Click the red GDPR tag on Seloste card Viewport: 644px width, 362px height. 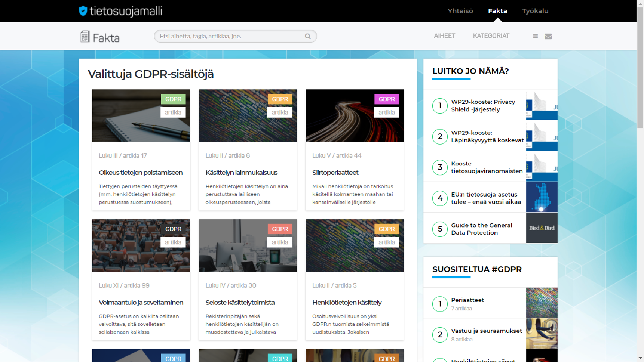tap(280, 229)
